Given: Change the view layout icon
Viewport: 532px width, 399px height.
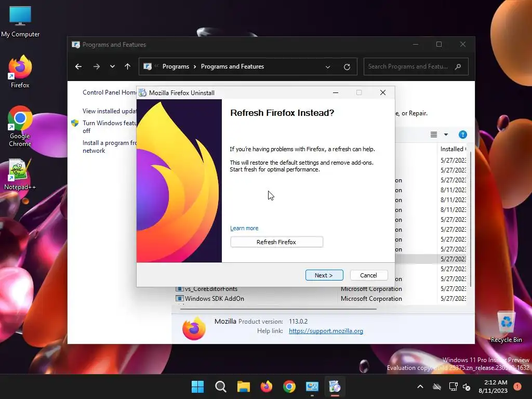Looking at the screenshot, I should click(x=434, y=135).
